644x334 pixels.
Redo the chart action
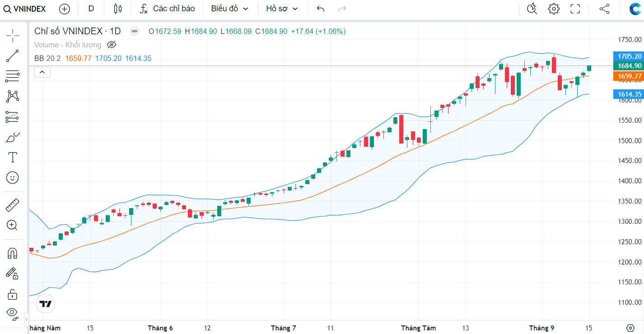[342, 9]
